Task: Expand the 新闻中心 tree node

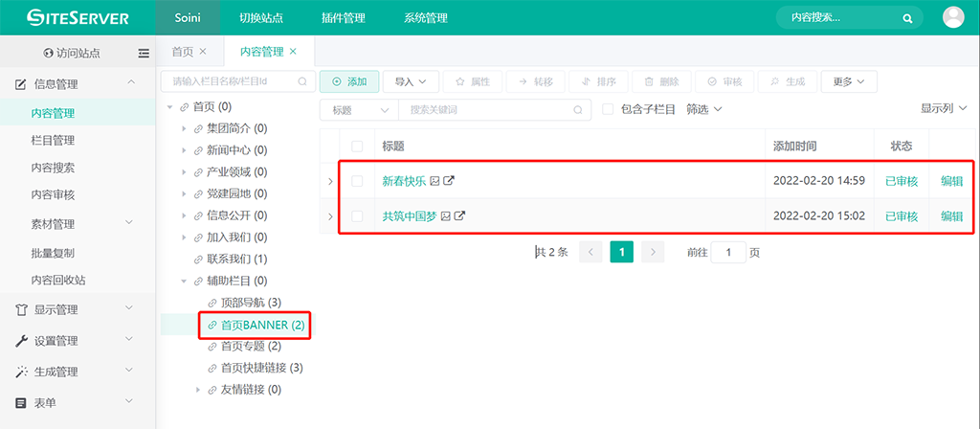Action: 185,150
